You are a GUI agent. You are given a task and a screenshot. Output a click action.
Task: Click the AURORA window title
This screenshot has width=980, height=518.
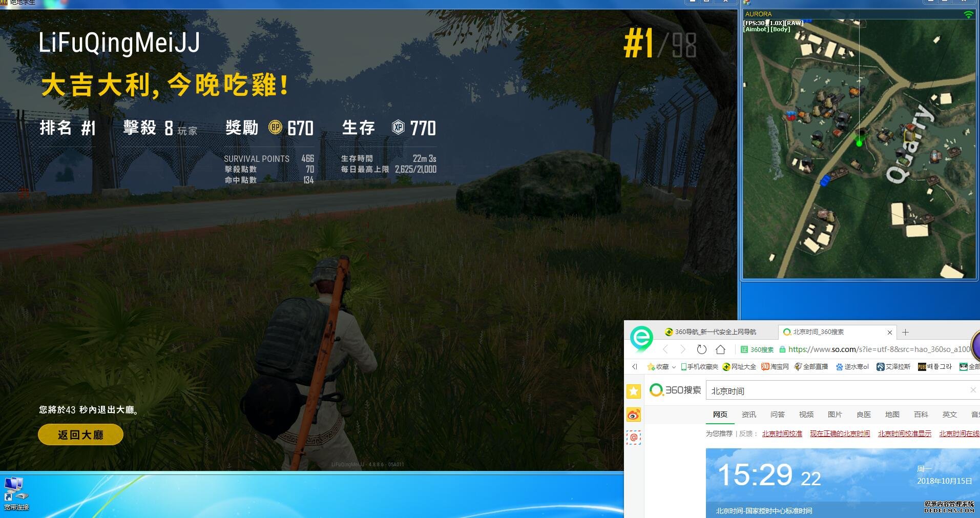coord(758,14)
